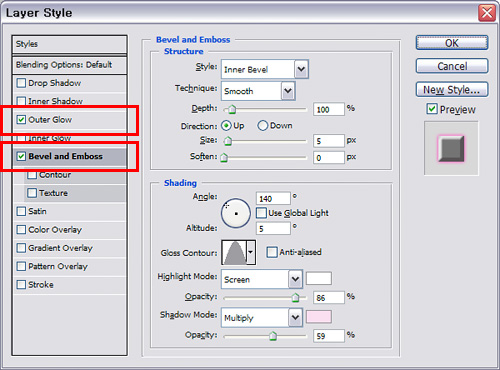Image resolution: width=500 pixels, height=370 pixels.
Task: Enable the Gradient Overlay checkbox
Action: pos(21,248)
